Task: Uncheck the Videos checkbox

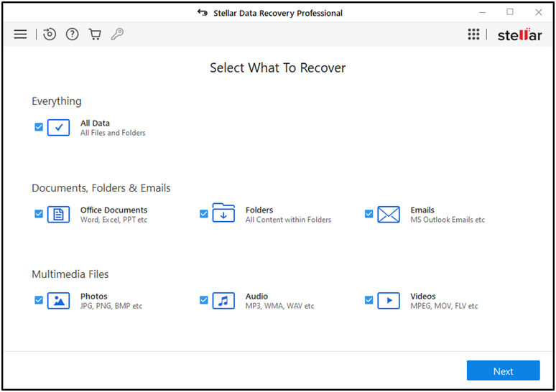Action: (x=369, y=300)
